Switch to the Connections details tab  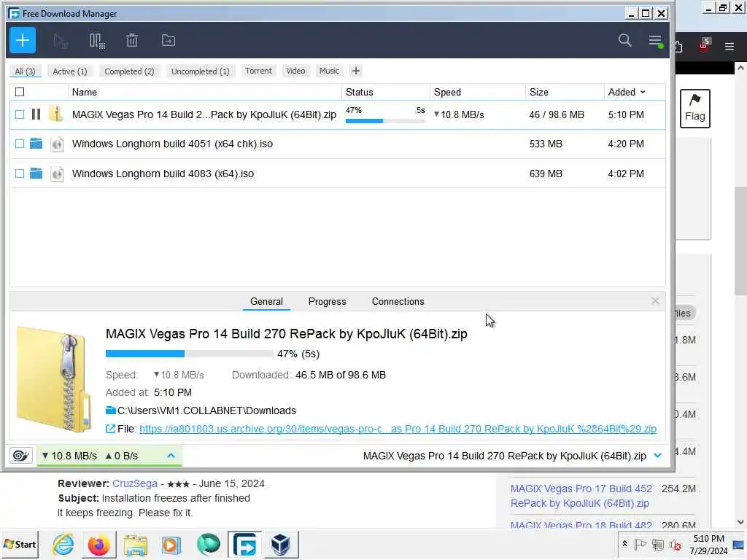coord(398,301)
